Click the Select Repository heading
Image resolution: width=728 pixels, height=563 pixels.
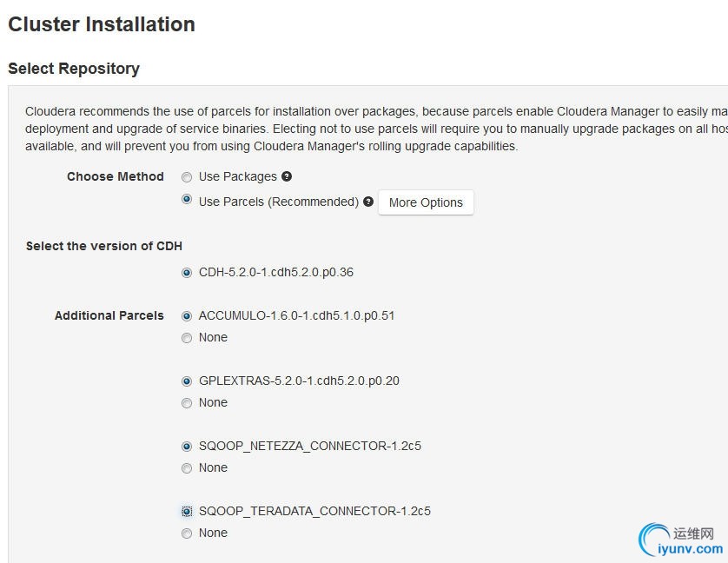pos(74,69)
